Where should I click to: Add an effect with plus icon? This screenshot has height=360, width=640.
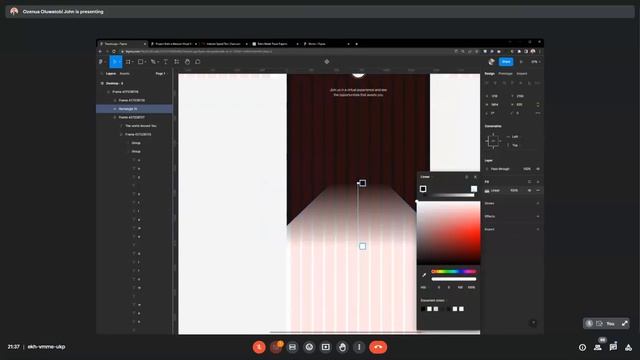538,216
